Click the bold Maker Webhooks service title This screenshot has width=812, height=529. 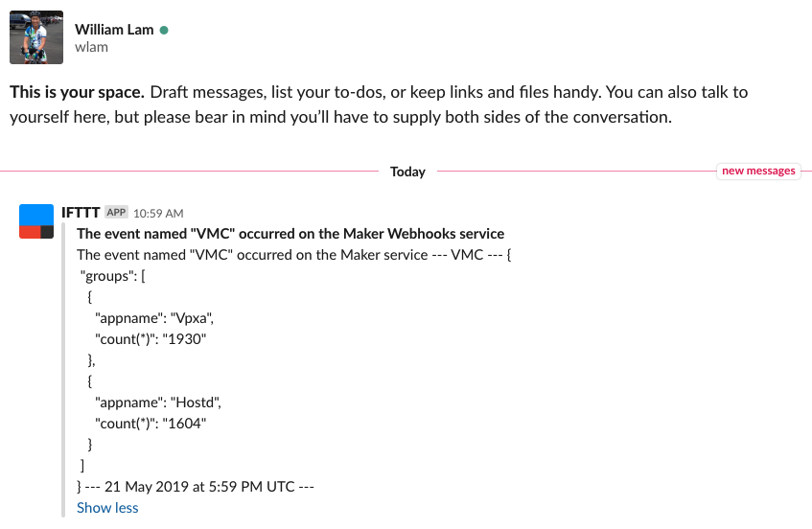click(290, 233)
